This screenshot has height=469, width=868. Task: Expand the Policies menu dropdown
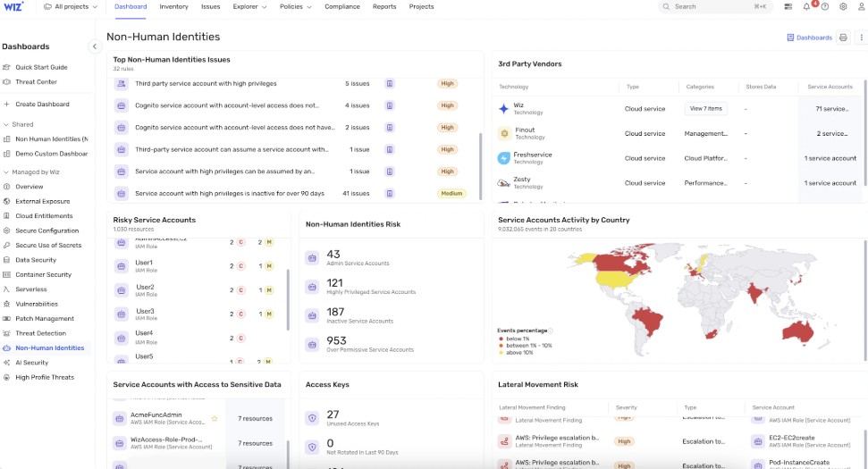[296, 6]
